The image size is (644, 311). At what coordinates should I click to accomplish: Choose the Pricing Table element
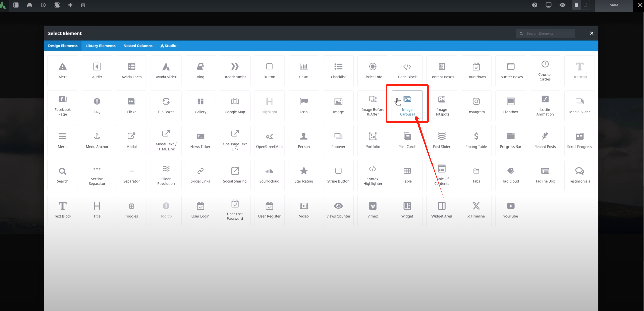click(476, 140)
